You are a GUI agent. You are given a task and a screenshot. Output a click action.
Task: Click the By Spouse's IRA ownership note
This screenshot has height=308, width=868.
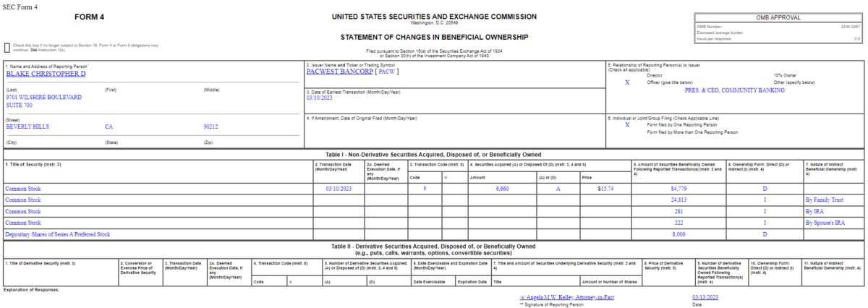click(825, 223)
